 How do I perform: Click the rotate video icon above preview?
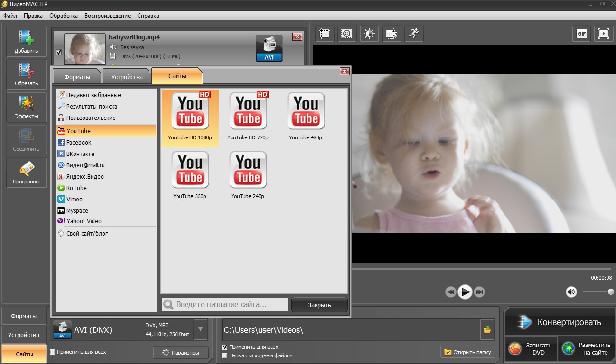point(392,34)
